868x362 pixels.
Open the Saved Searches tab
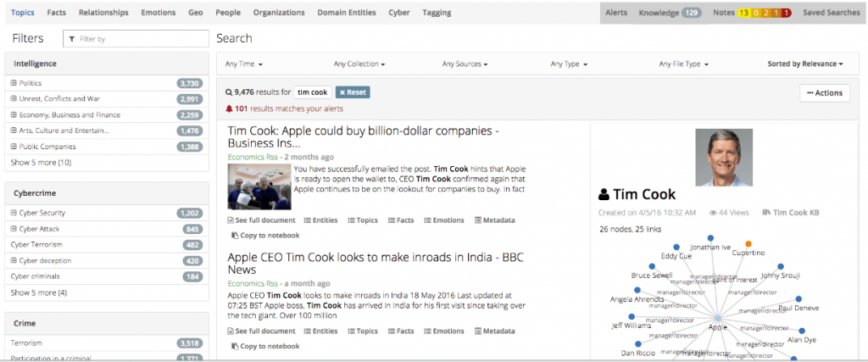tap(830, 13)
